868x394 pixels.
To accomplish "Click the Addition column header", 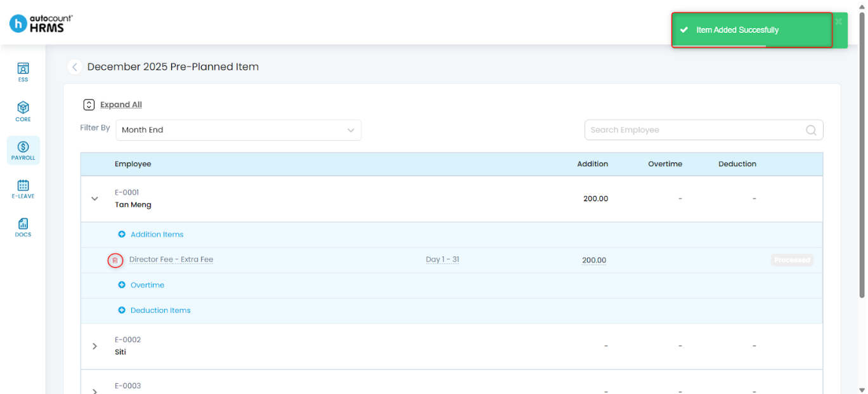I will [592, 164].
